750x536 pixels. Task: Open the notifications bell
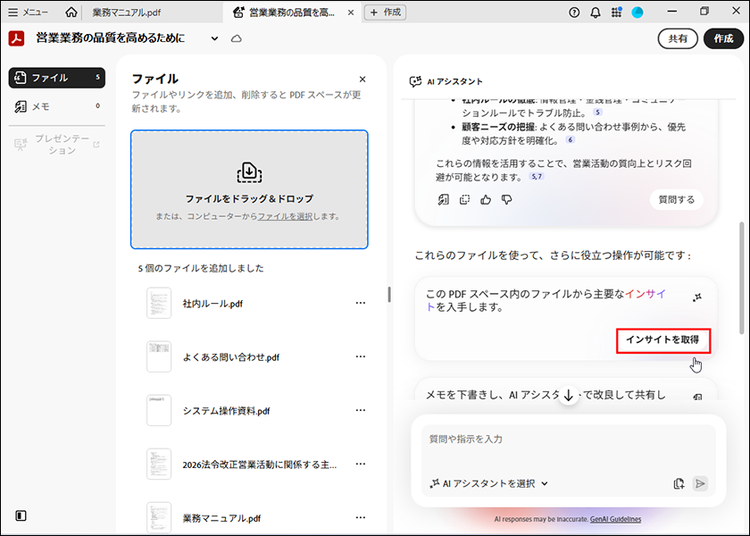[596, 12]
